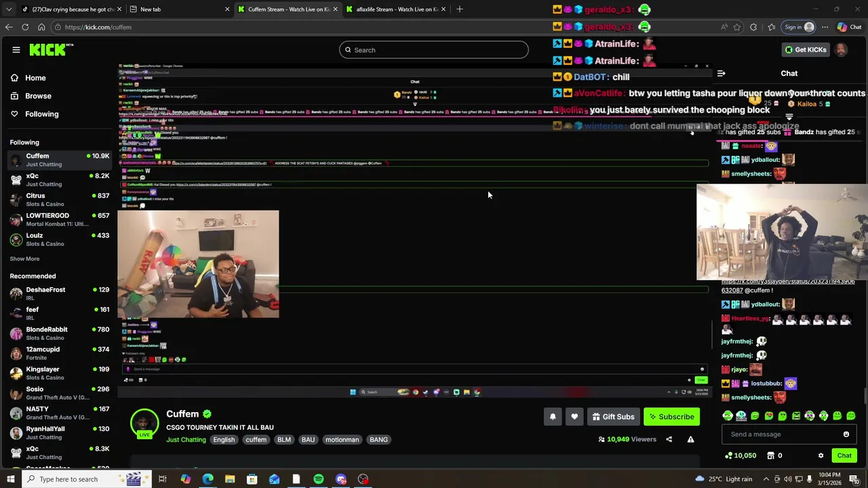Open the tab search dropdown arrow
This screenshot has width=868, height=488.
point(8,9)
